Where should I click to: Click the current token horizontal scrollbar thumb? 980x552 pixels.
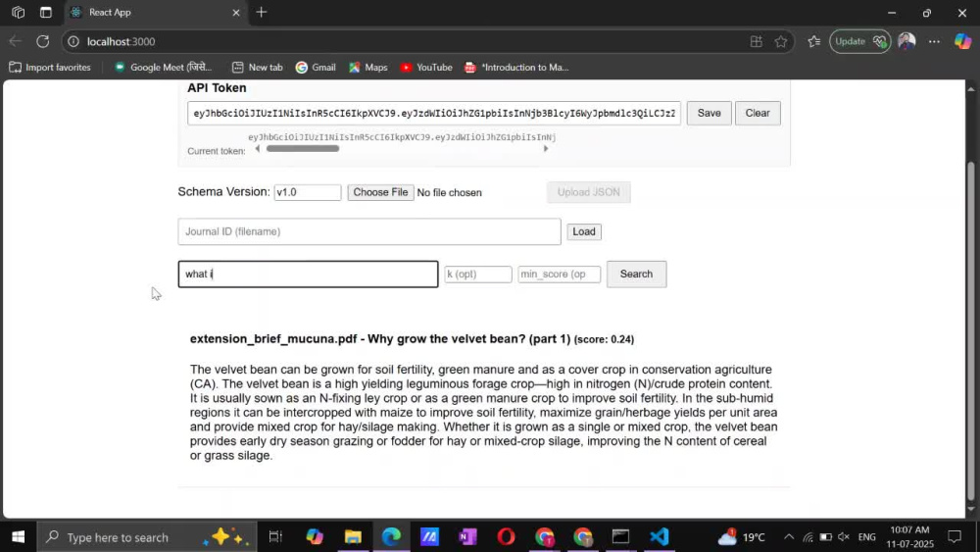point(303,149)
